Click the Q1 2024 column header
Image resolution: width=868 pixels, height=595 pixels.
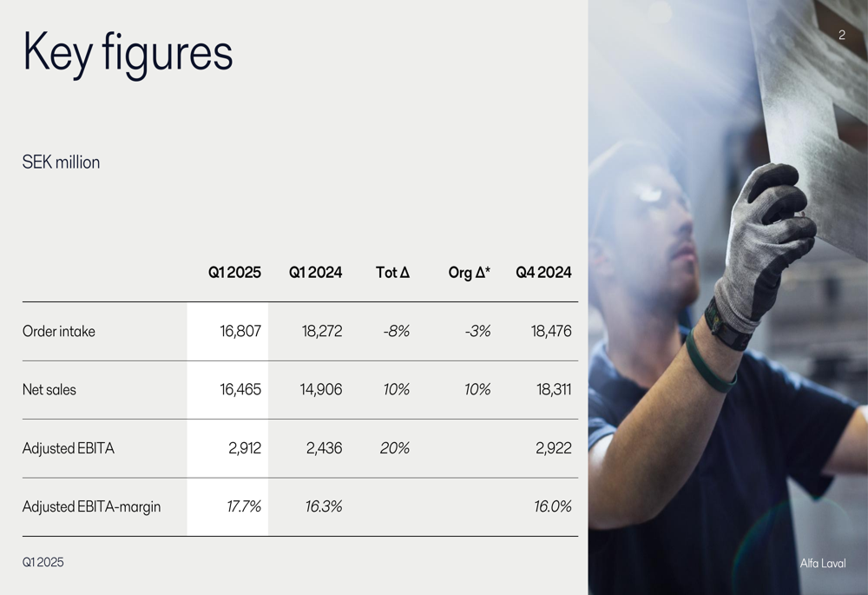pyautogui.click(x=316, y=273)
